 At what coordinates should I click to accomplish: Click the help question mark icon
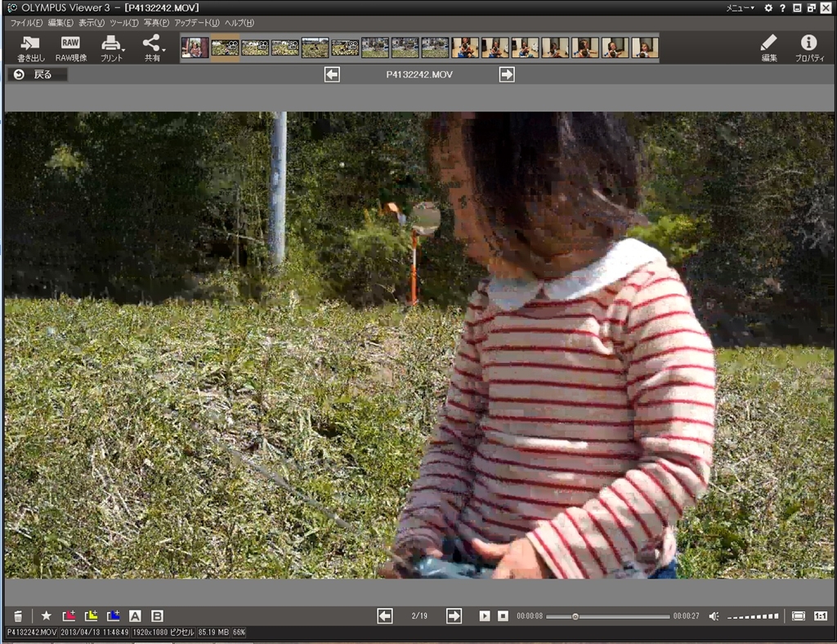tap(782, 8)
